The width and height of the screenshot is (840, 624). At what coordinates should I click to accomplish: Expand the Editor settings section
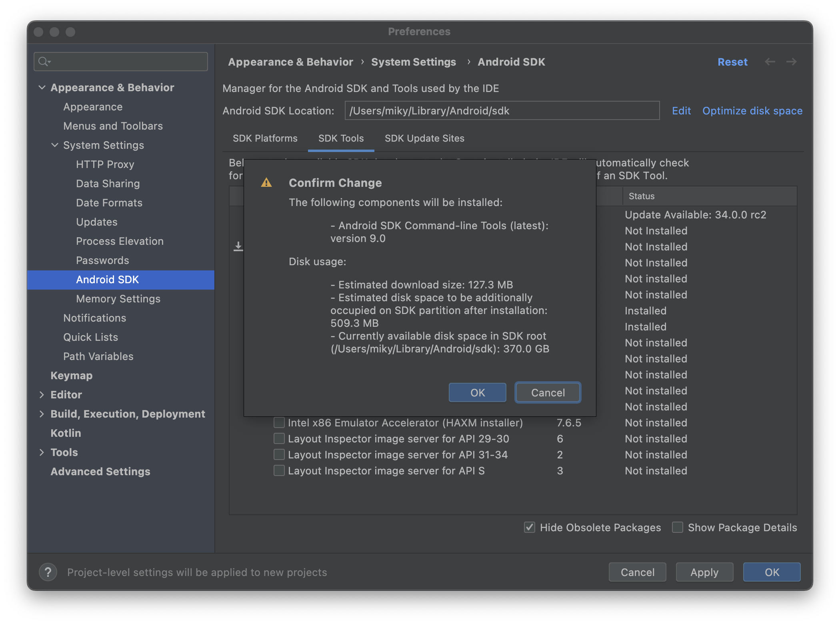point(42,394)
